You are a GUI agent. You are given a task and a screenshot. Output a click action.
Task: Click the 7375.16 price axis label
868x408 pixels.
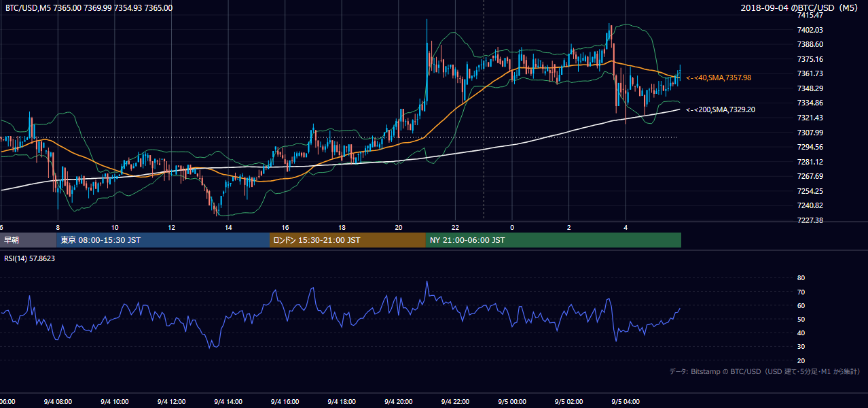click(x=810, y=59)
